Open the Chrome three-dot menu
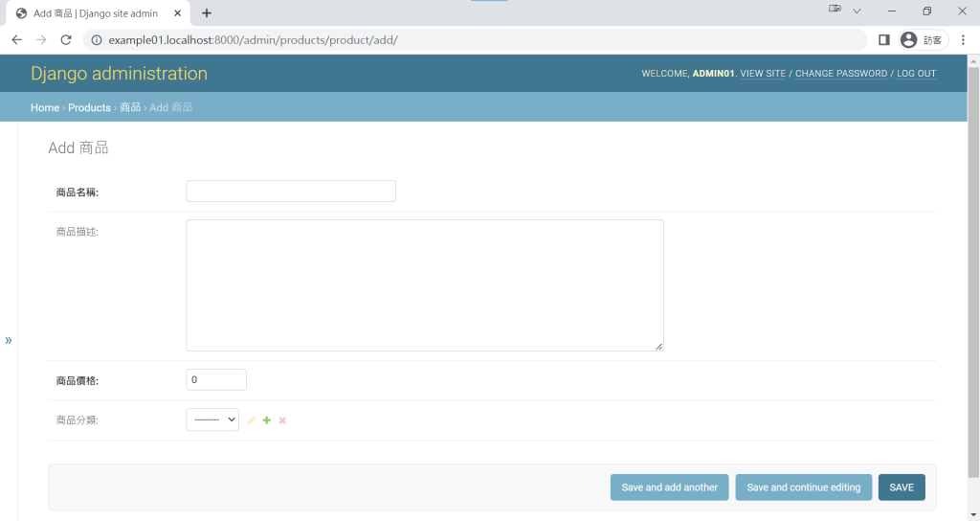This screenshot has width=980, height=521. pos(963,40)
